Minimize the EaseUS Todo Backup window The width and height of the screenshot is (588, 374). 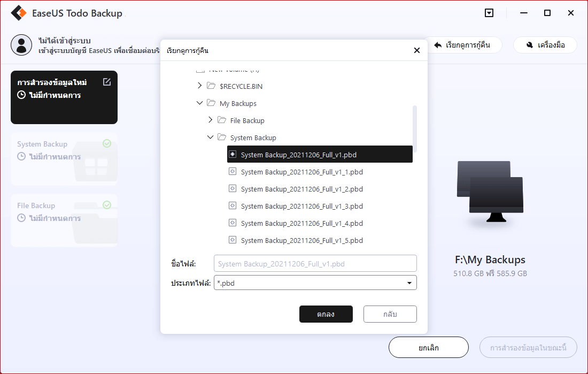(x=524, y=13)
